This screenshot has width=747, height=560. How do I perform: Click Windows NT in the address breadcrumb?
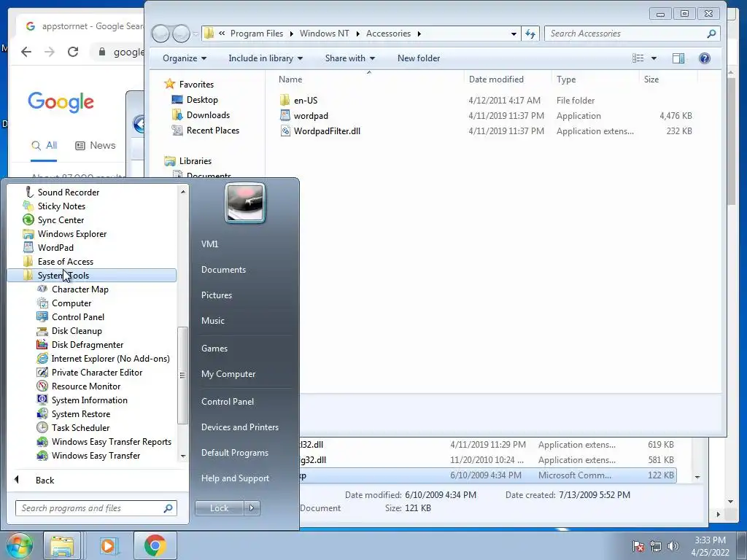tap(324, 34)
